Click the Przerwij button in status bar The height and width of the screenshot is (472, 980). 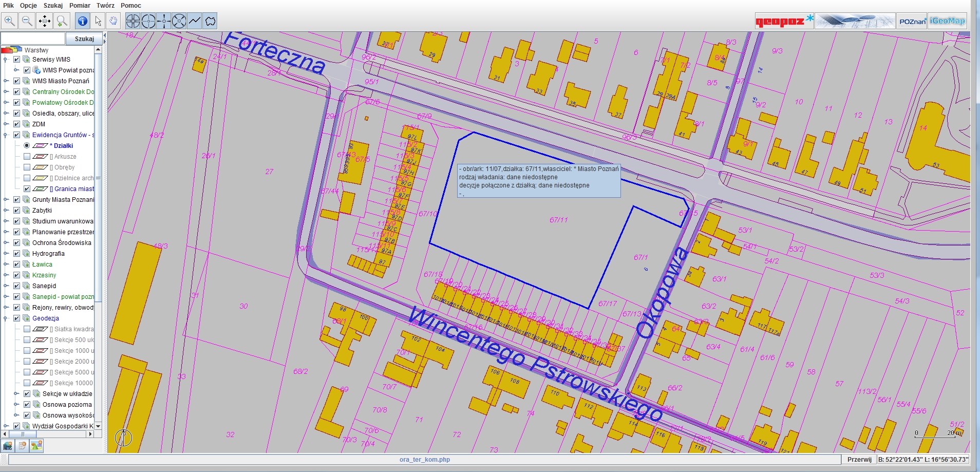pyautogui.click(x=859, y=460)
